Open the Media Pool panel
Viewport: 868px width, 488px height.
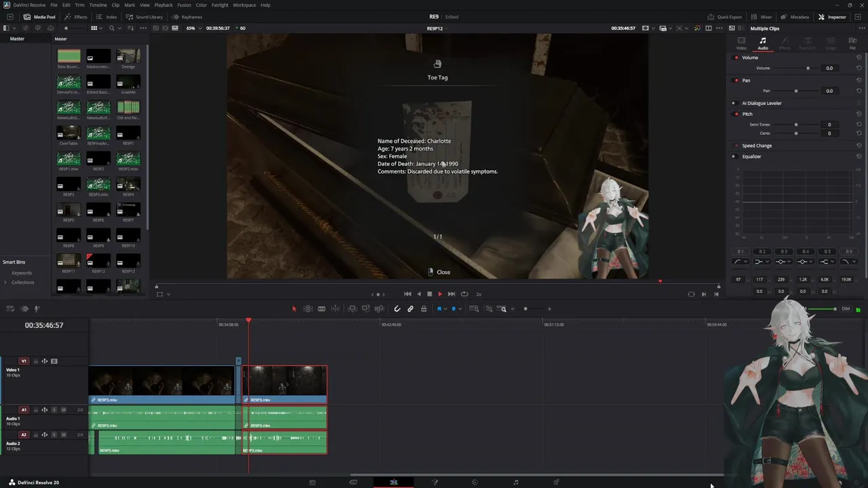pyautogui.click(x=40, y=17)
